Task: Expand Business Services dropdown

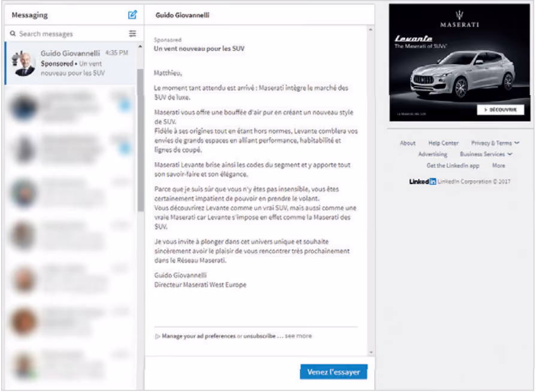Action: tap(486, 154)
